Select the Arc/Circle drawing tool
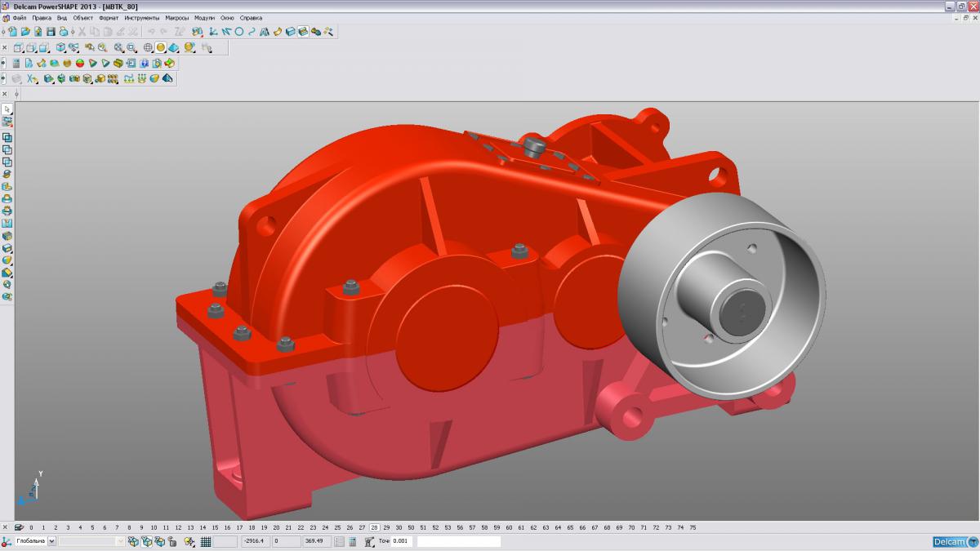 (239, 31)
